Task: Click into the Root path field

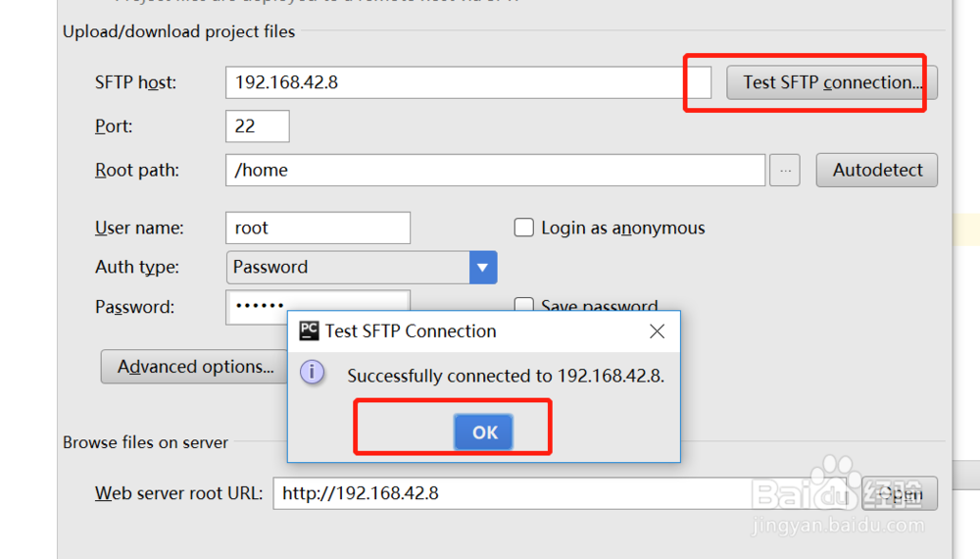Action: pyautogui.click(x=494, y=170)
